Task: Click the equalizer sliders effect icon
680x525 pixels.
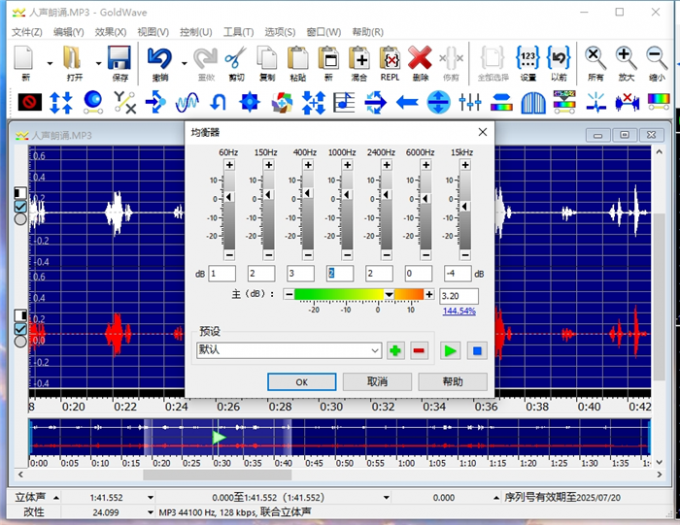Action: click(x=470, y=103)
